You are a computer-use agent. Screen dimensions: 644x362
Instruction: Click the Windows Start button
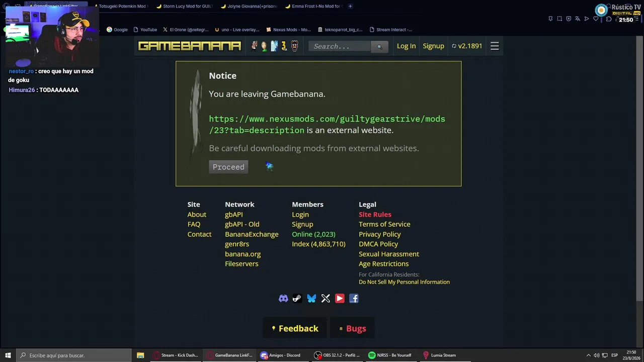point(7,355)
